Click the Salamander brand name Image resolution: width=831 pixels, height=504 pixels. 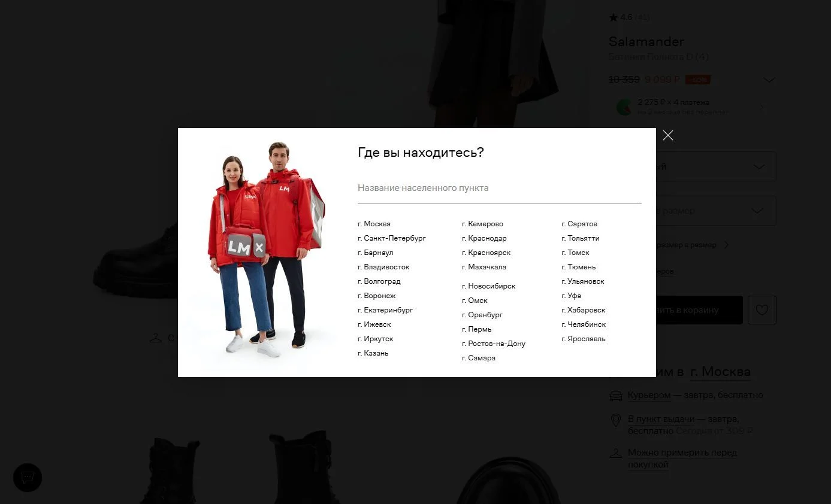[646, 42]
